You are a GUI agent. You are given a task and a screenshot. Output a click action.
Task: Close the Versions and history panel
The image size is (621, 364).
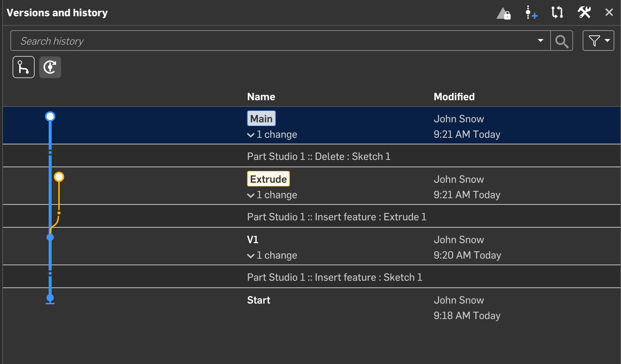tap(609, 13)
